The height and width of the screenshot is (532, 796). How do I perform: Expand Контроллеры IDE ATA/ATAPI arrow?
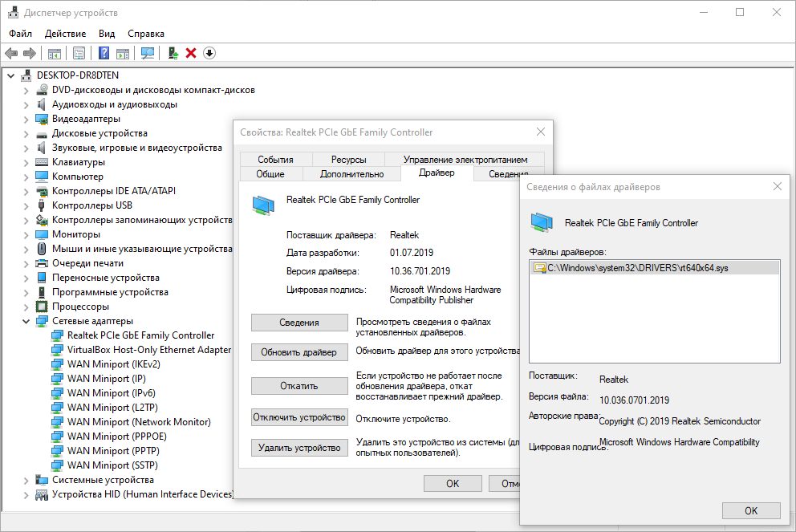pyautogui.click(x=26, y=192)
